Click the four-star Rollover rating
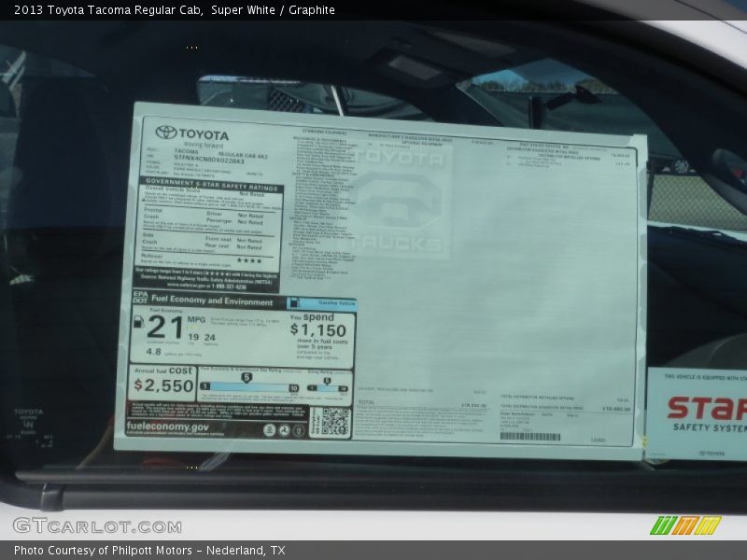This screenshot has width=747, height=560. 249,260
